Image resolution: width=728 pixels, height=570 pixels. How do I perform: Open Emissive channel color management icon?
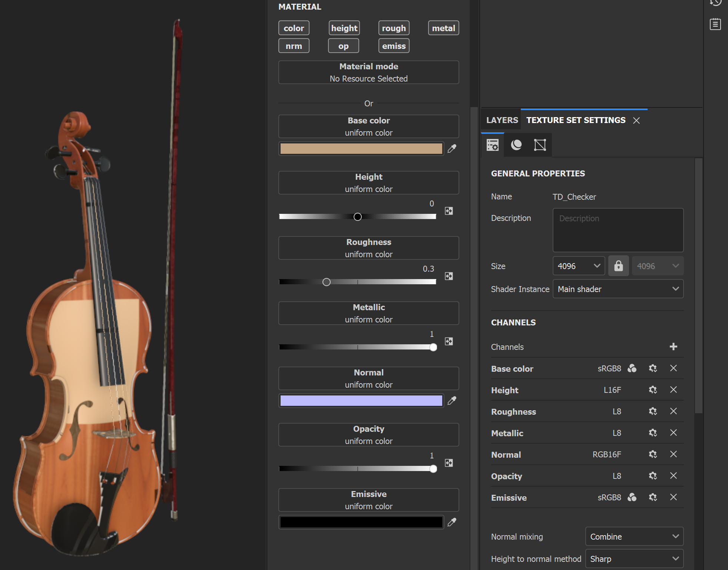click(x=632, y=497)
